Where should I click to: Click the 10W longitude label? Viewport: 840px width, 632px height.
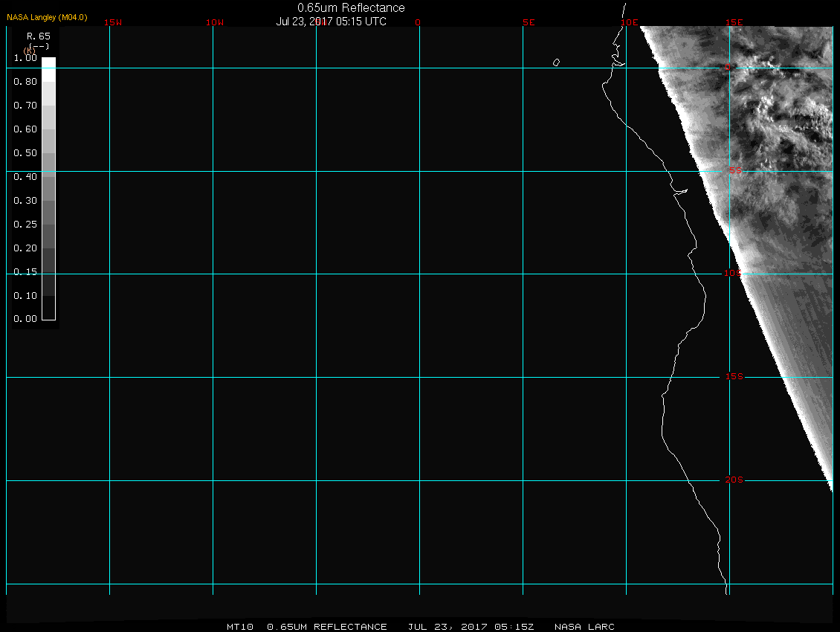(x=215, y=22)
